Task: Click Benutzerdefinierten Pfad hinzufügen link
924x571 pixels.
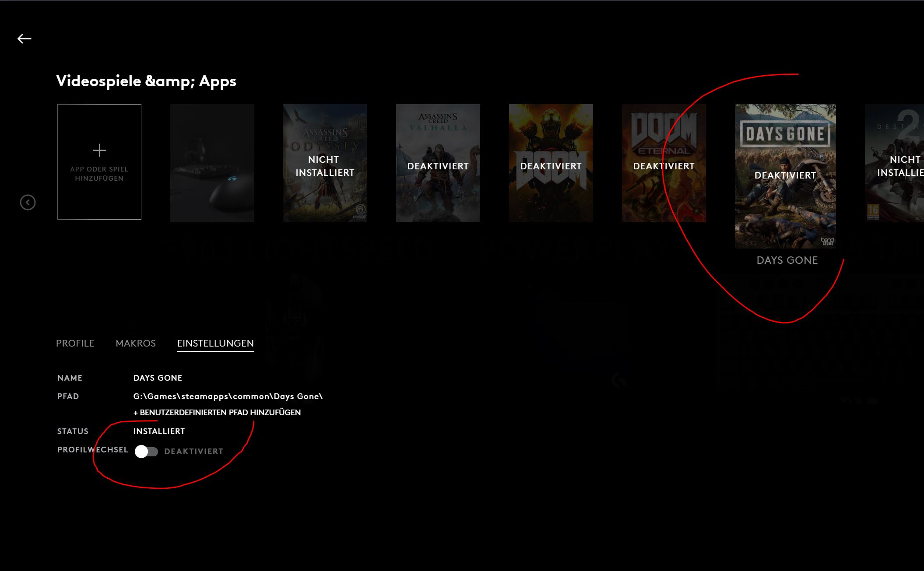Action: [x=217, y=413]
